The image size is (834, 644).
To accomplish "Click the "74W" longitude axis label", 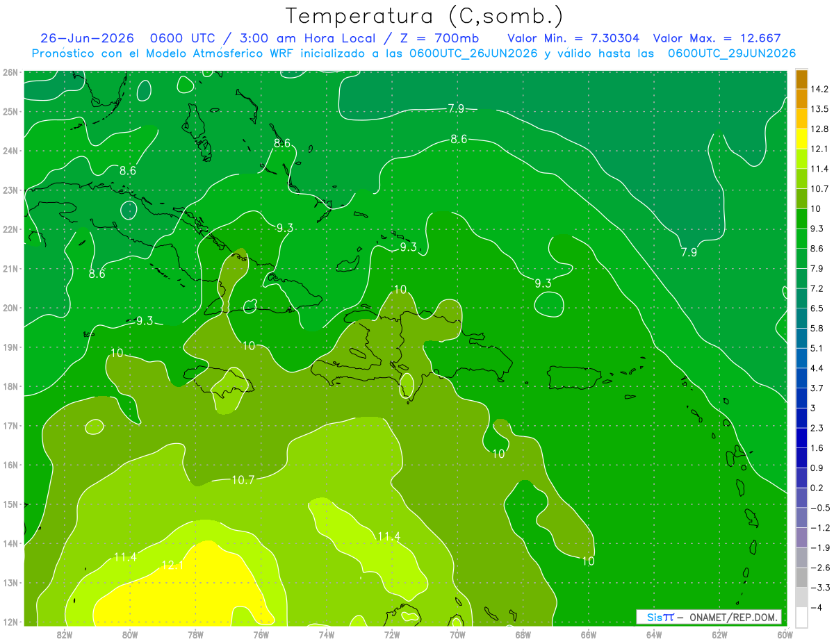I will 327,635.
